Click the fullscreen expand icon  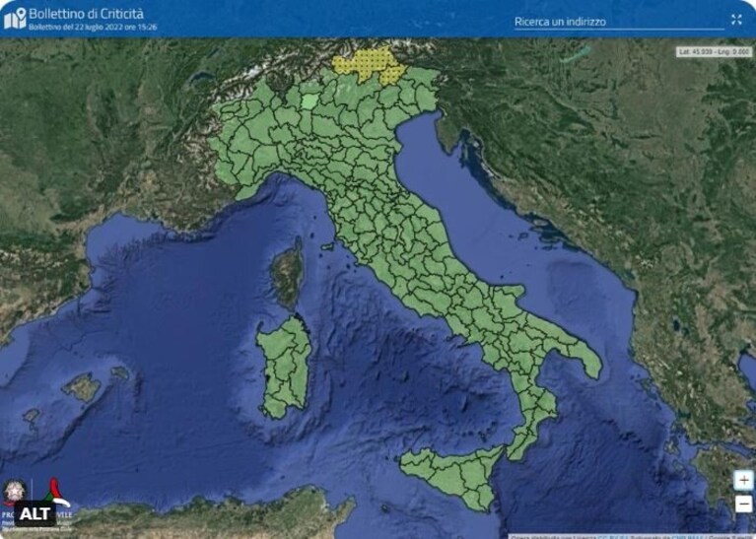pos(736,20)
